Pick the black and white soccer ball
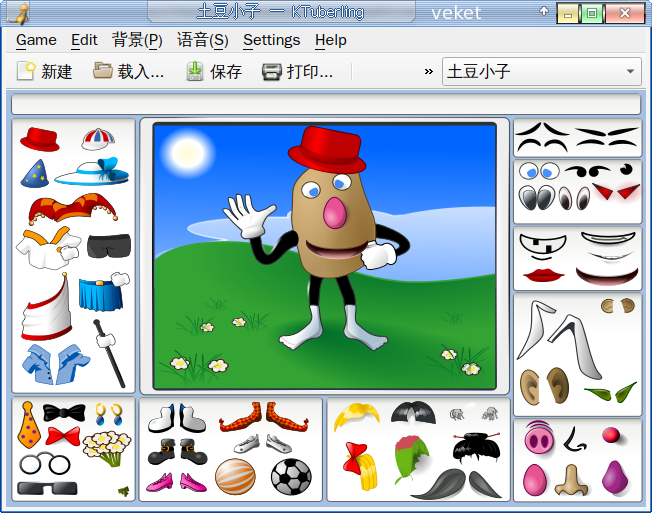 coord(291,476)
